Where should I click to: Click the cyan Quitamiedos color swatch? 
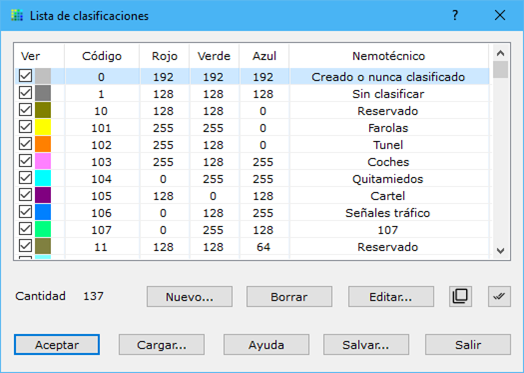coord(43,178)
